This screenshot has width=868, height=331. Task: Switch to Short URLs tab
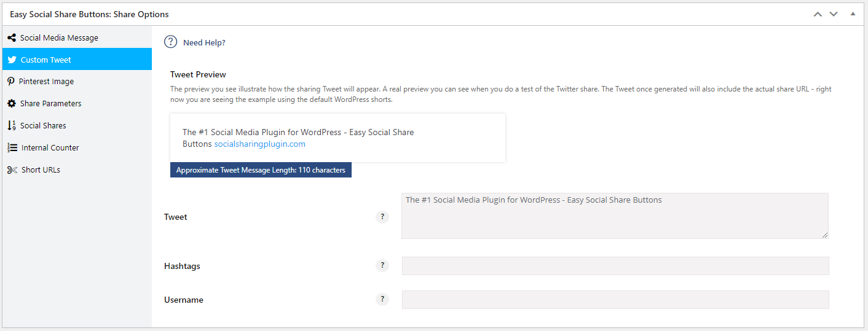[41, 169]
